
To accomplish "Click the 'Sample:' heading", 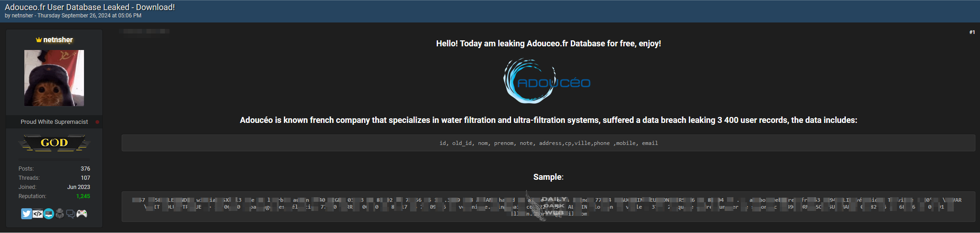I will point(548,177).
